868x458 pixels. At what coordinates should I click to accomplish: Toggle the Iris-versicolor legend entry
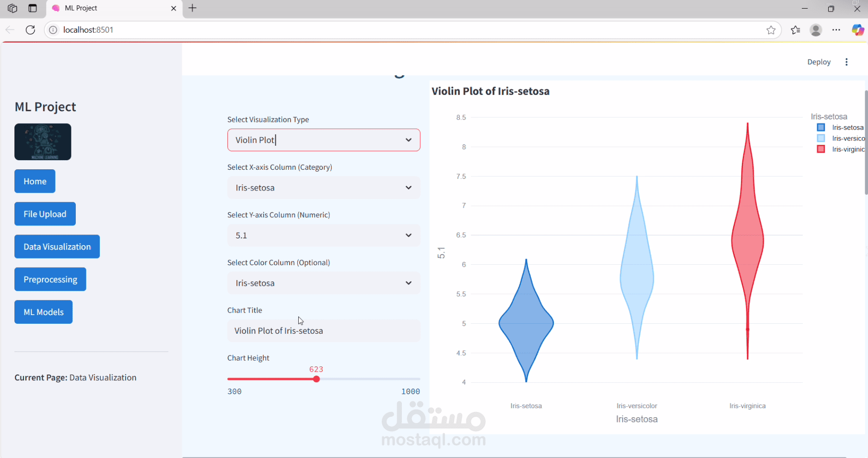[841, 139]
